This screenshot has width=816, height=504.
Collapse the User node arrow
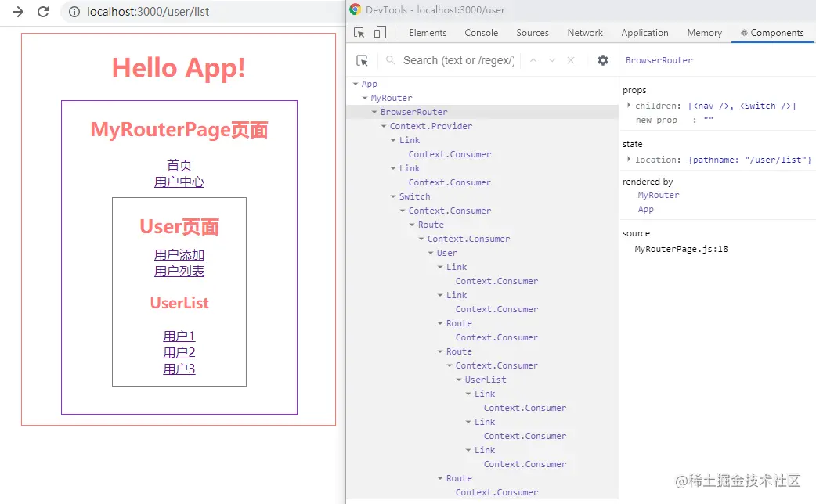coord(431,253)
